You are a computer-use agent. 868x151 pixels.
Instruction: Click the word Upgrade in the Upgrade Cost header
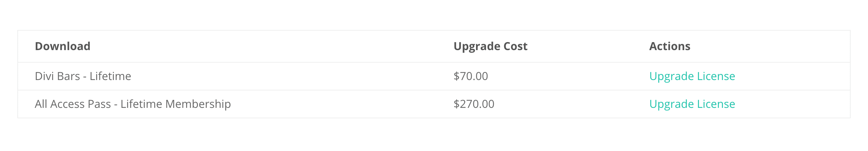(477, 46)
